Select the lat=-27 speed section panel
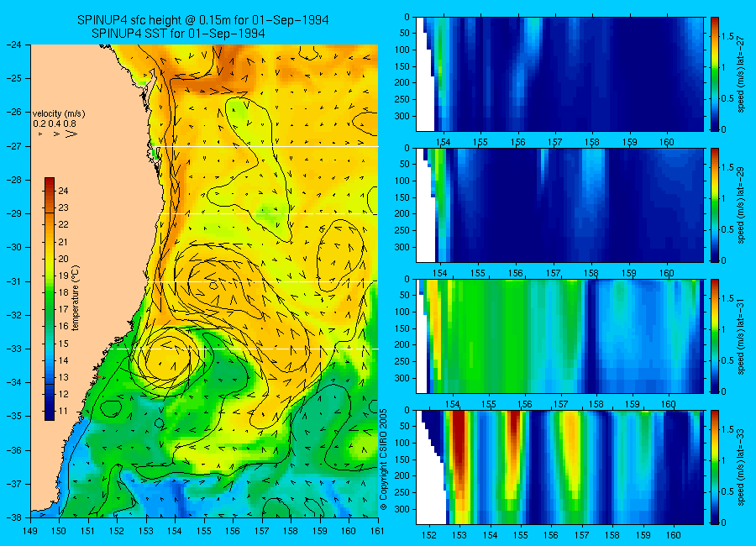Screen dimensions: 756x546 559,74
